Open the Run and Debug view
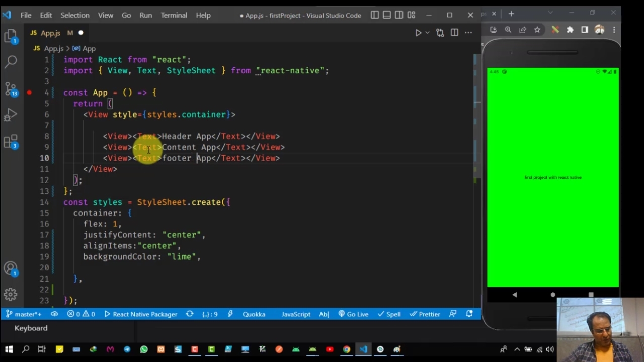Screen dimensions: 644x362 click(x=11, y=116)
